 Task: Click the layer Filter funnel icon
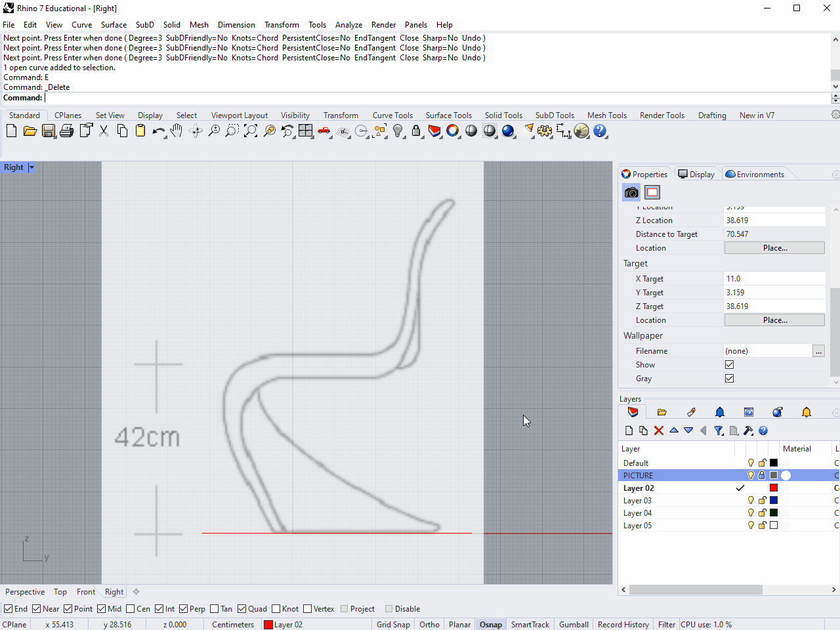719,430
